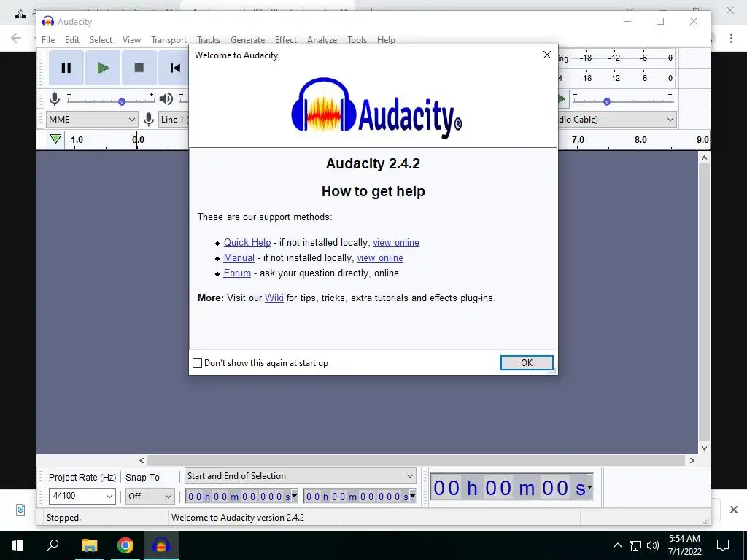Click the microphone icon beside Line 1 device
Image resolution: width=747 pixels, height=560 pixels.
coord(149,120)
